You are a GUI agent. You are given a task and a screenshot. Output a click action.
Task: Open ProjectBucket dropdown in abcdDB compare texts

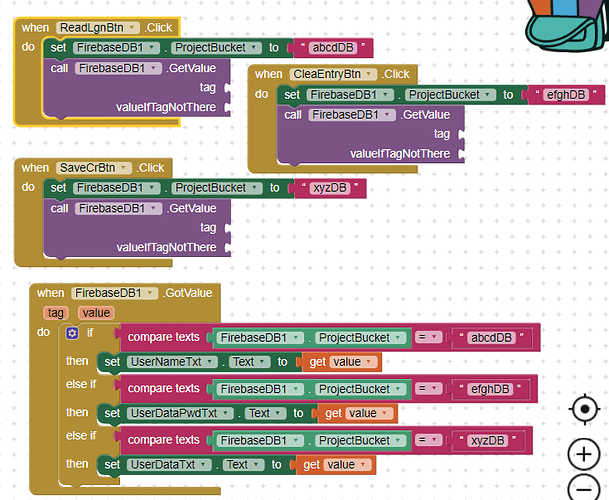point(360,338)
